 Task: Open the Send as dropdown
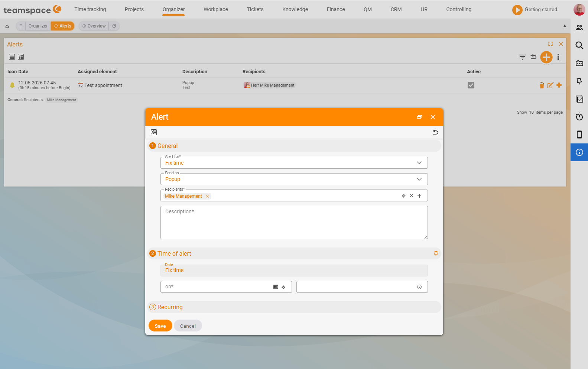pos(294,179)
